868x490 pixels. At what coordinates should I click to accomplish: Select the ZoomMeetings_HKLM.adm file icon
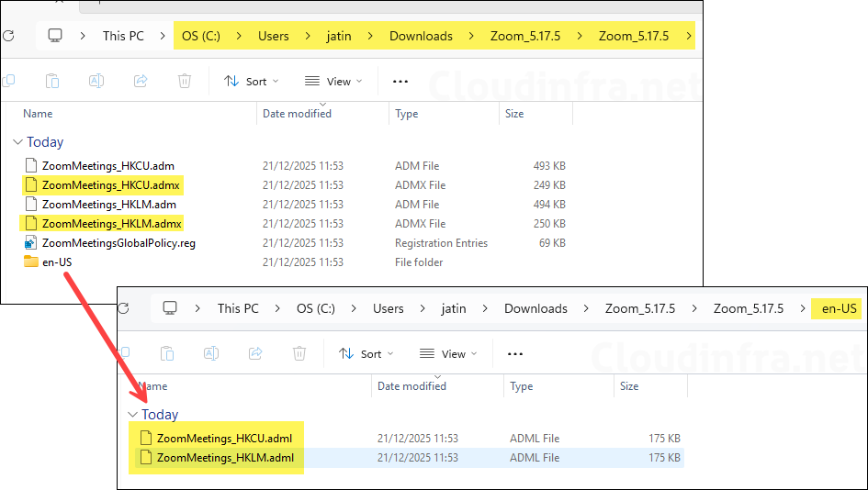coord(31,204)
